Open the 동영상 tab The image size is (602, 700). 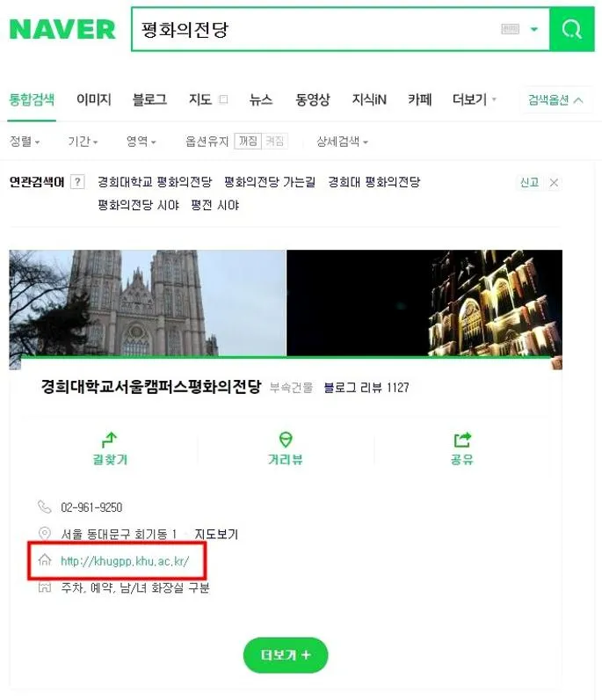(312, 99)
